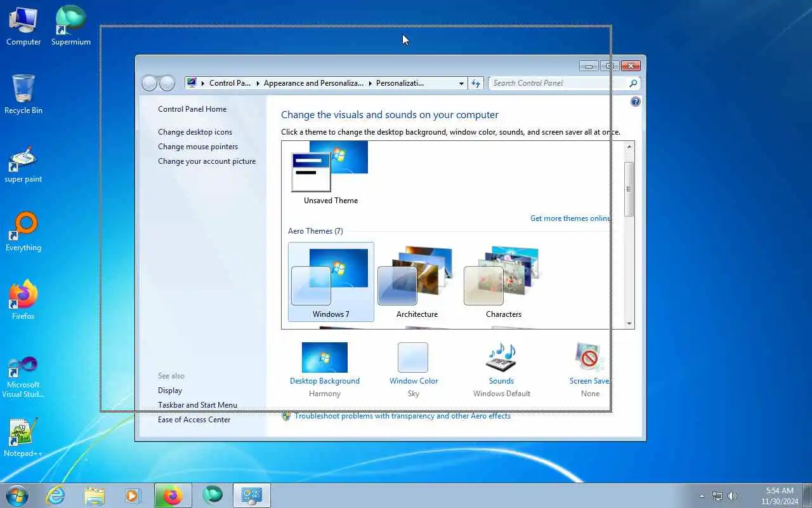Expand the Control Panel breadcrumb arrow
The height and width of the screenshot is (508, 812).
coord(258,83)
